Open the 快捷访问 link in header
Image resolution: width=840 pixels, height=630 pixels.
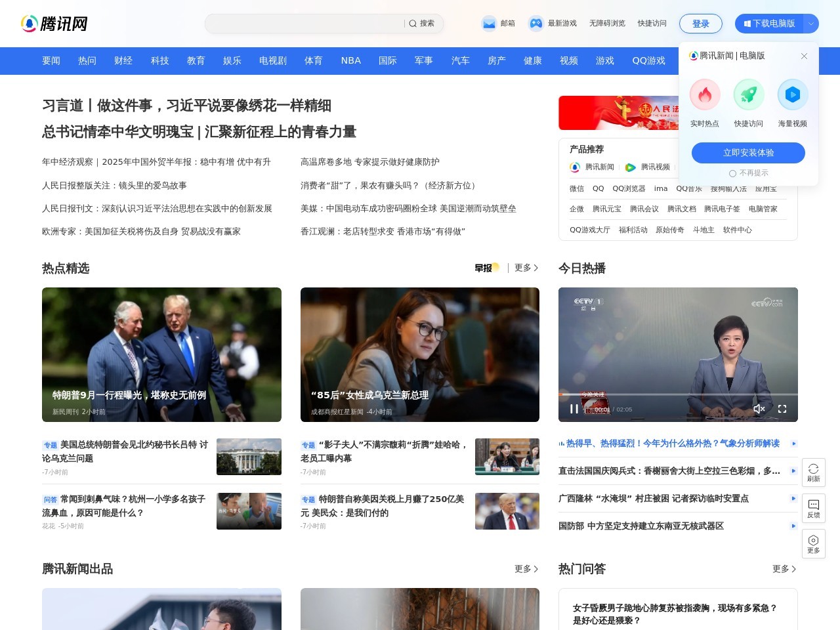652,24
